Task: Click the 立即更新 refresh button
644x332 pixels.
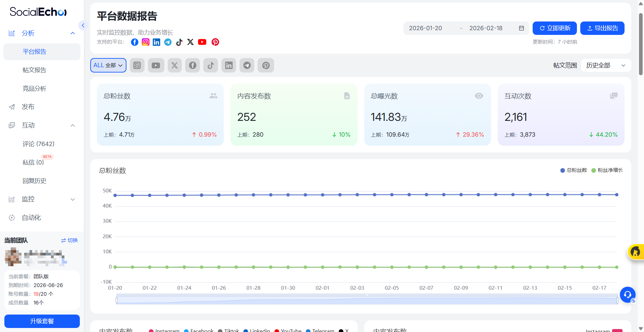Action: click(x=554, y=28)
